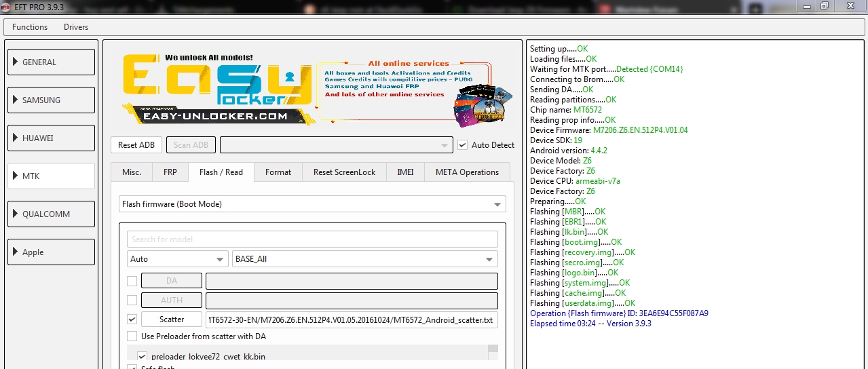Expand the QUALCOMM section

click(52, 214)
